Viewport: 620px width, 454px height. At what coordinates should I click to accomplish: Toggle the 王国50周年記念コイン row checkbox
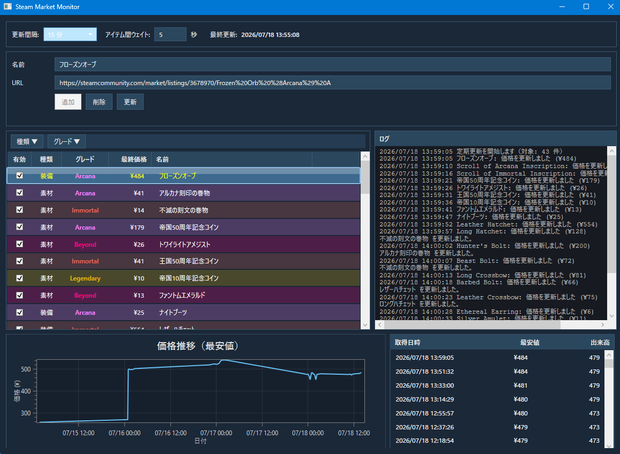click(x=19, y=261)
